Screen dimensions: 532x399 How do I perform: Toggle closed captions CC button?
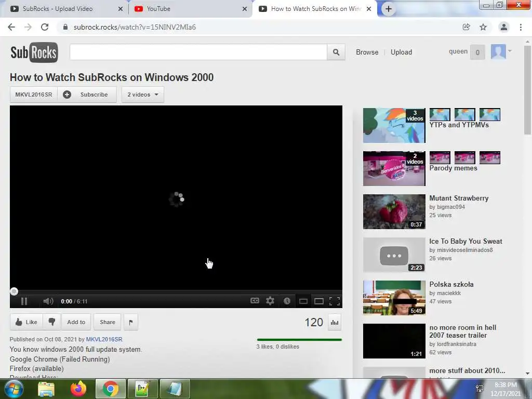[x=255, y=301]
